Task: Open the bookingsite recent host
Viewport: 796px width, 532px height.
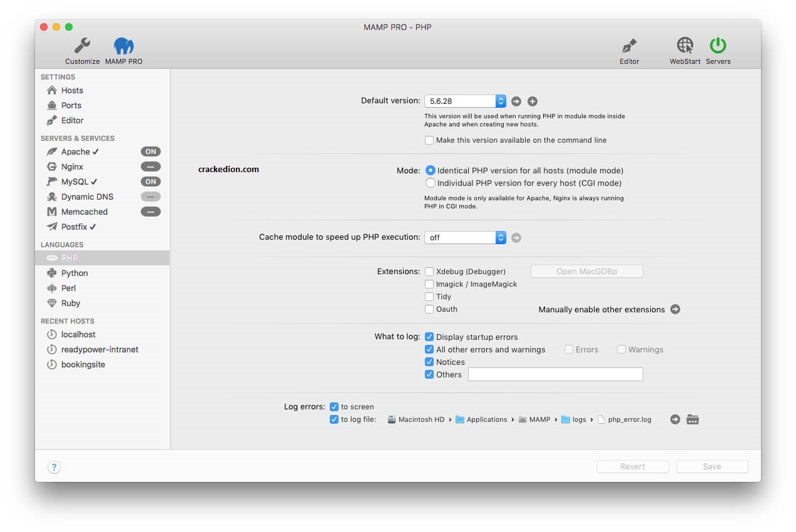Action: [x=102, y=364]
